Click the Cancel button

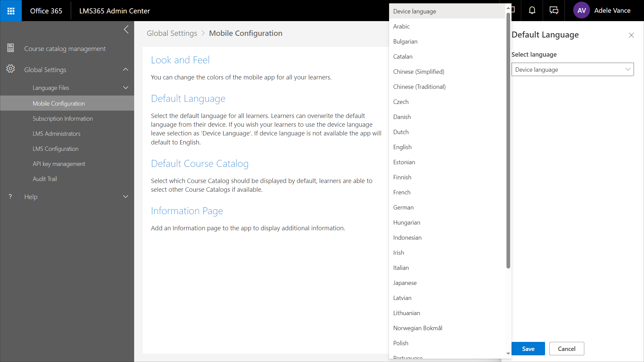coord(567,349)
